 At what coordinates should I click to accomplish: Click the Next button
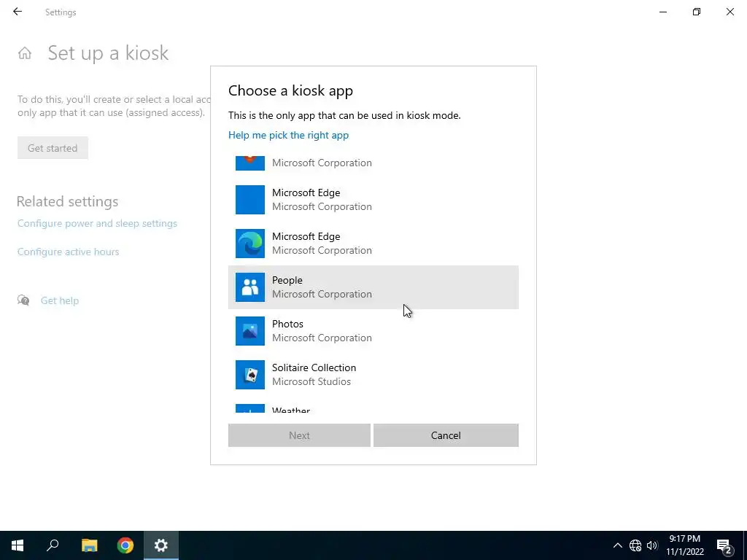(x=299, y=435)
